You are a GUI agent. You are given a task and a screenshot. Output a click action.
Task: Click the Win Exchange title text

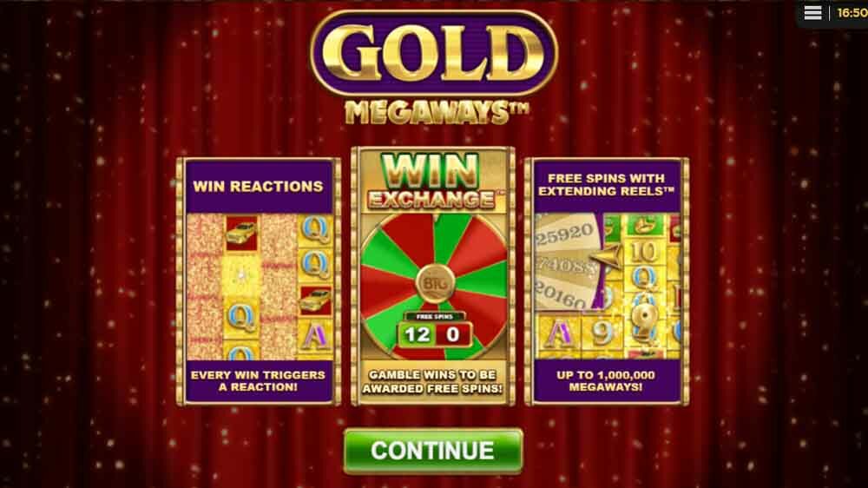pos(431,181)
